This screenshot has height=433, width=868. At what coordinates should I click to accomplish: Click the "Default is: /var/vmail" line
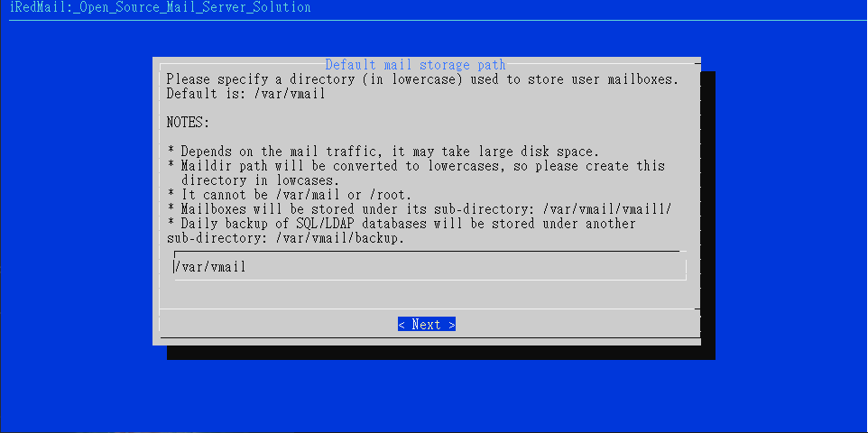(245, 94)
